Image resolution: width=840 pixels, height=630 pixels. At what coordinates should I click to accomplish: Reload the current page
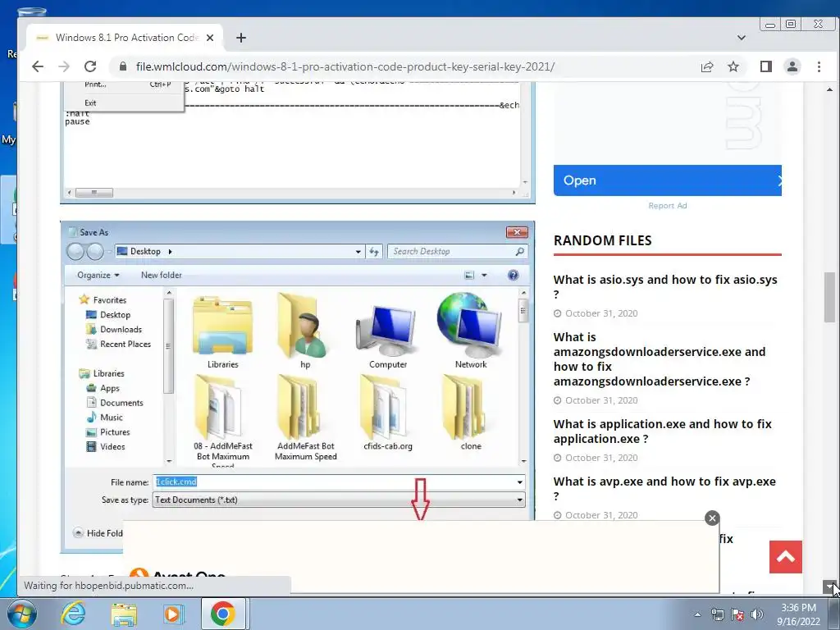pyautogui.click(x=90, y=66)
